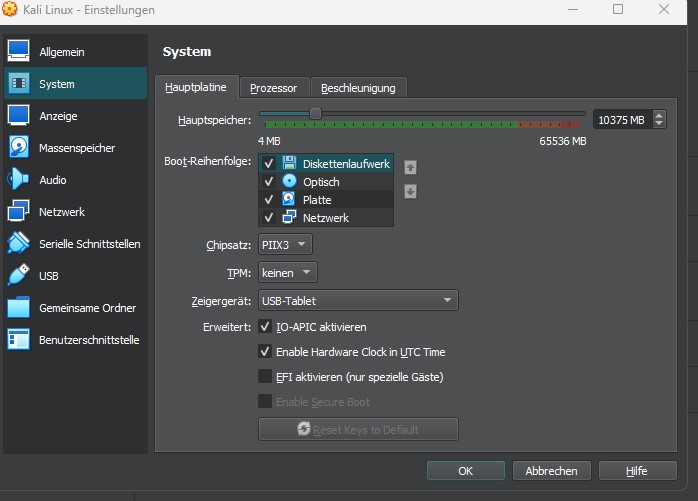Open the USB connector icon
The image size is (698, 501).
click(x=18, y=275)
